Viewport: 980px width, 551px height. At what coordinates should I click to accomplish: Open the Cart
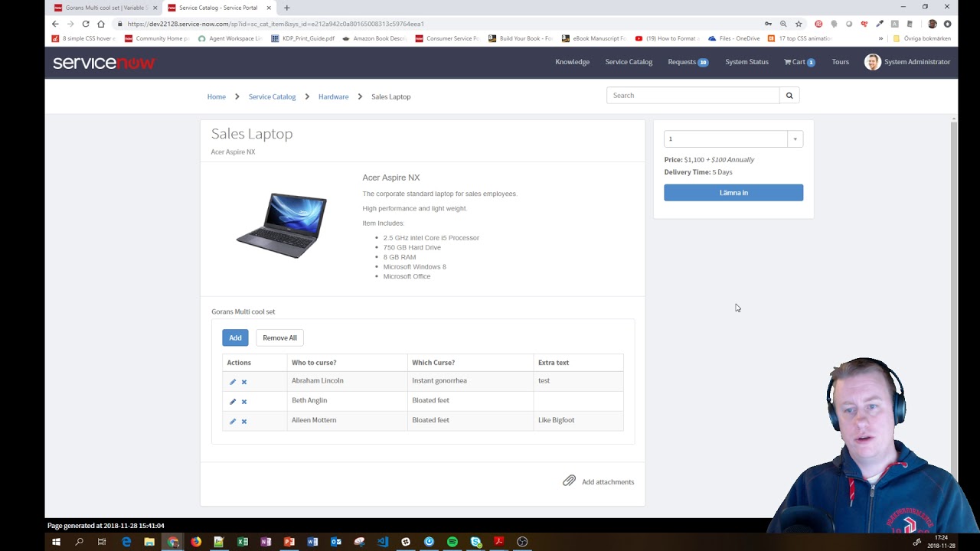tap(799, 62)
